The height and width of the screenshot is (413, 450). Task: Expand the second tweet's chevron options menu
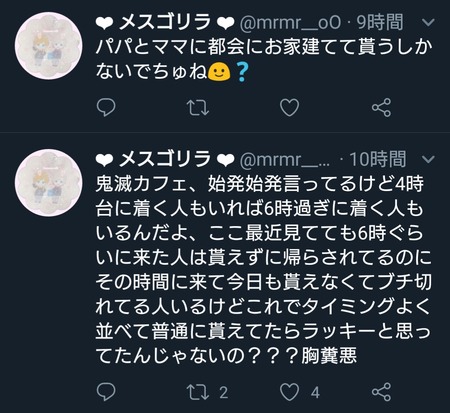[428, 159]
